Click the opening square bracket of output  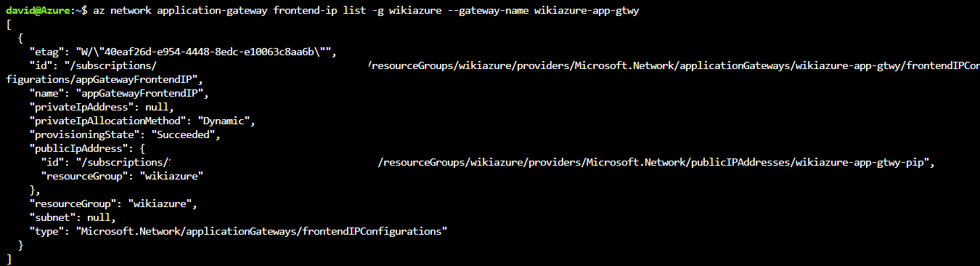point(8,25)
